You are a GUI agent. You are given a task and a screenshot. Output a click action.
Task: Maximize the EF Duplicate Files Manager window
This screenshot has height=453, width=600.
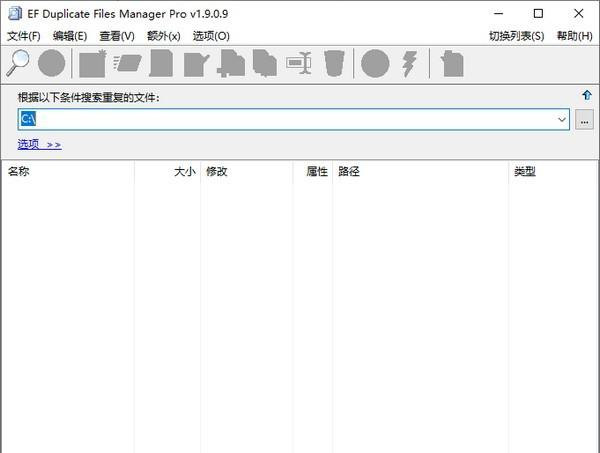click(x=538, y=14)
